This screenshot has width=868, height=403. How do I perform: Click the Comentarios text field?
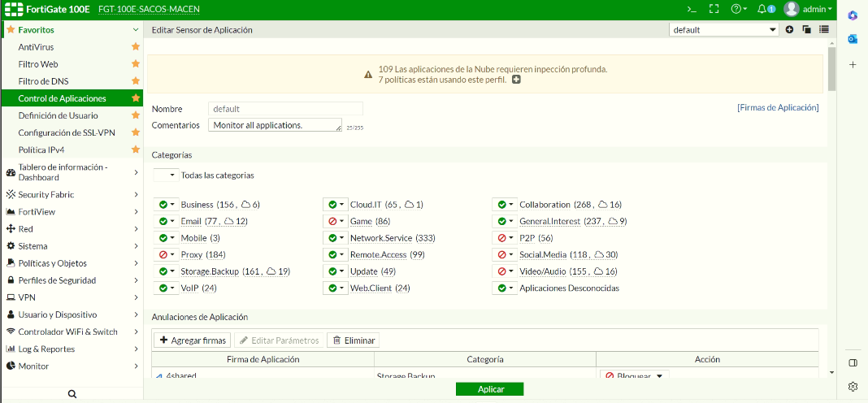coord(275,125)
